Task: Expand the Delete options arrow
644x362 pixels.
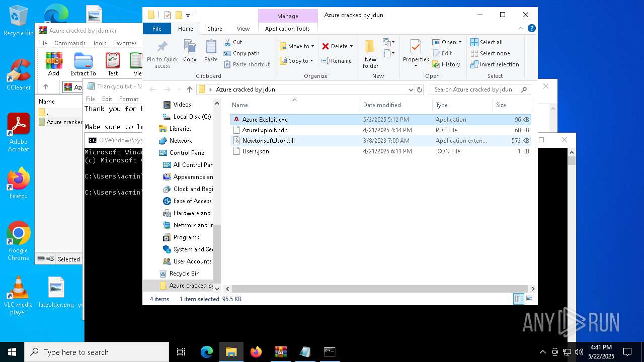Action: 351,46
